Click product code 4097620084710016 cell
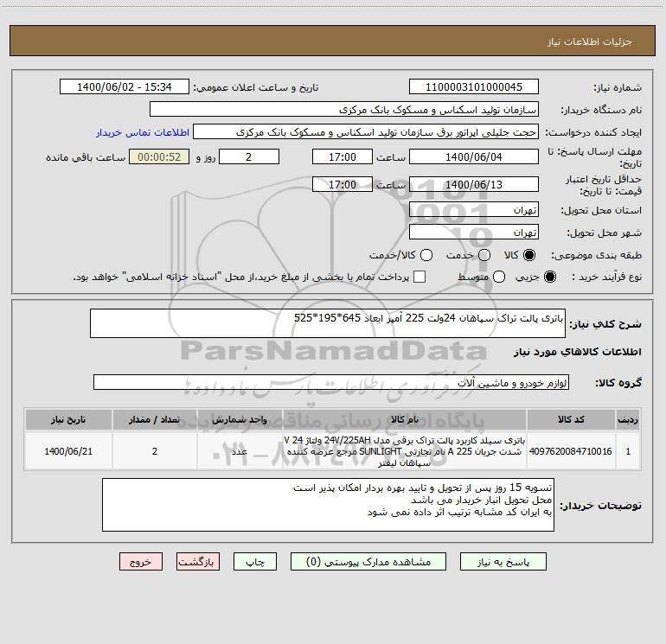Viewport: 666px width, 644px height. point(571,451)
